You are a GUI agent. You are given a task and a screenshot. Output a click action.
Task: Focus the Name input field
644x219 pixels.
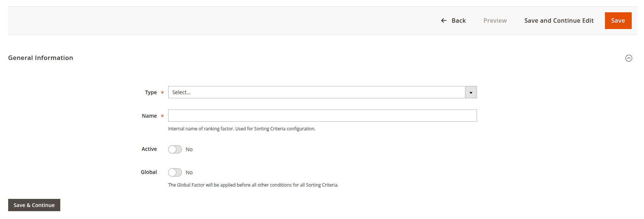coord(322,116)
